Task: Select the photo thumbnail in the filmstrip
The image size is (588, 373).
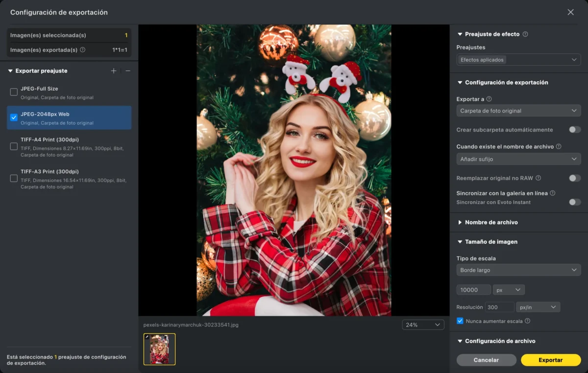Action: point(159,349)
